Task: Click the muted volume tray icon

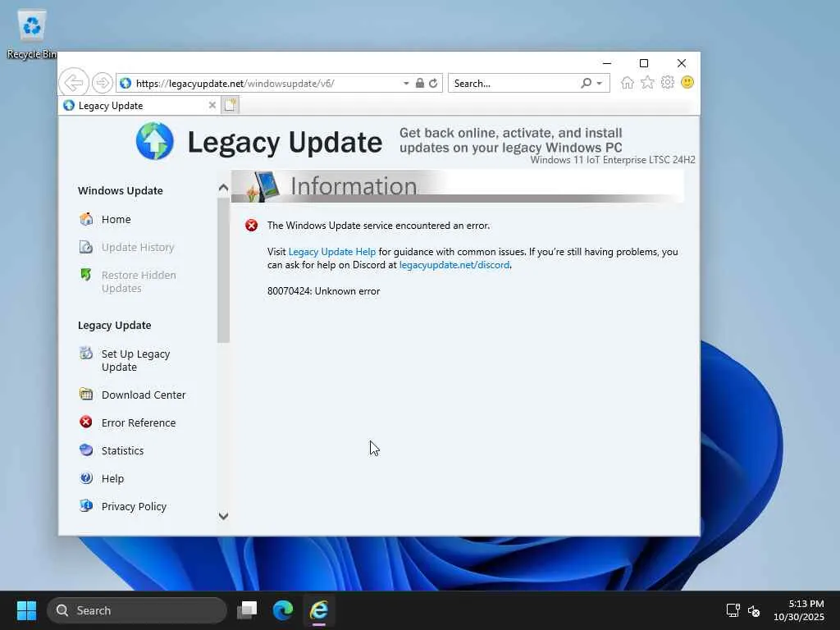Action: pyautogui.click(x=755, y=610)
